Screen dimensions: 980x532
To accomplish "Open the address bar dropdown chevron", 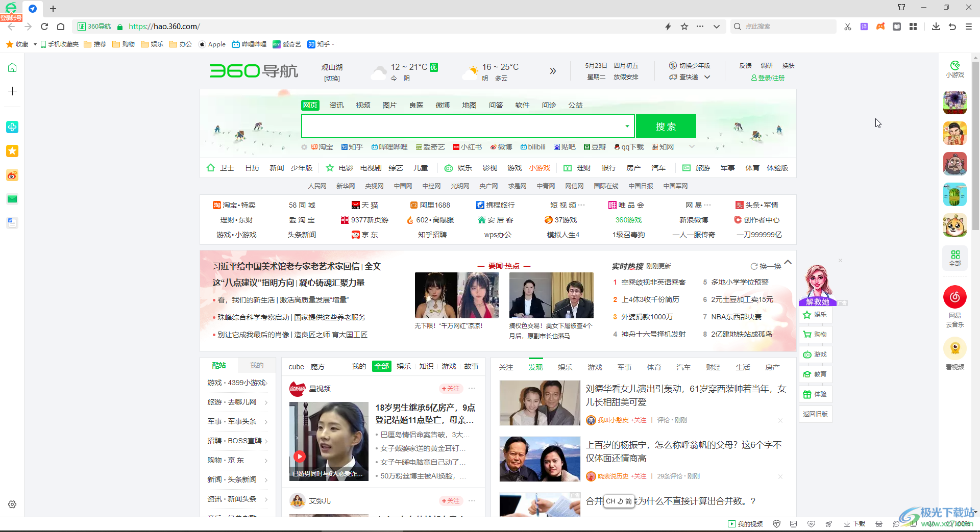I will pyautogui.click(x=717, y=27).
